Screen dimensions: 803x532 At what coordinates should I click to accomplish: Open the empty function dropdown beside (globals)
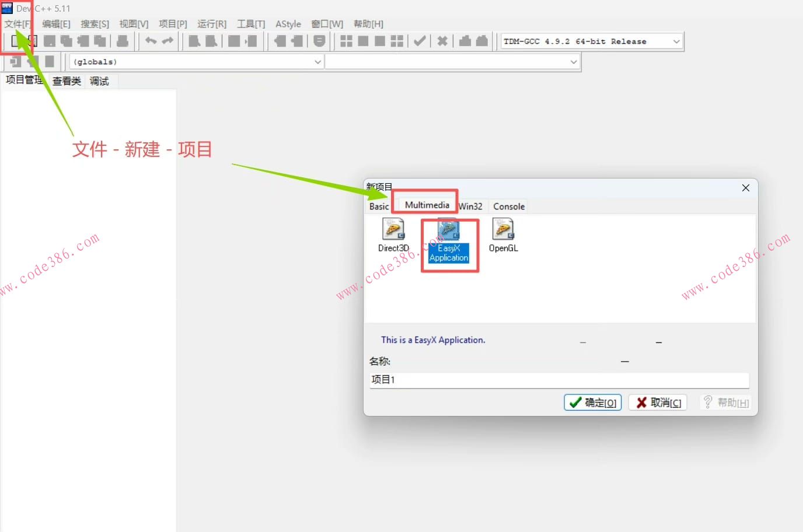(573, 62)
